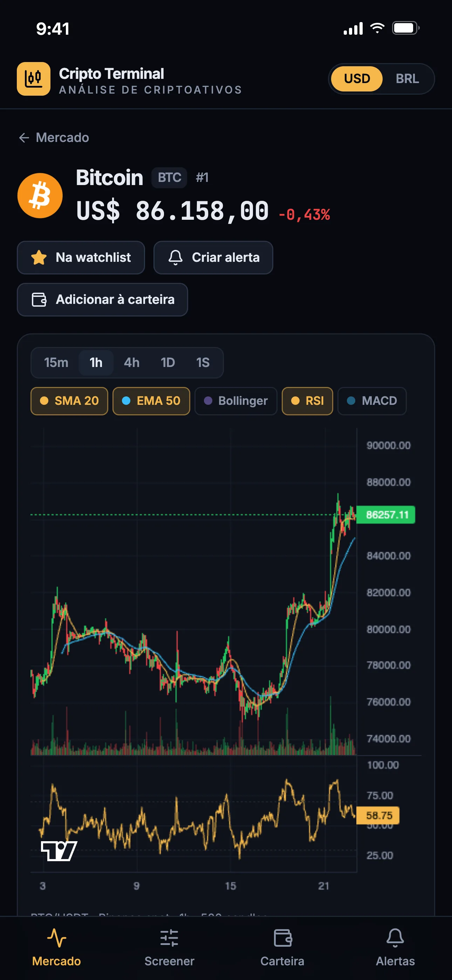
Task: Tap the star icon in Na watchlist
Action: pos(39,258)
